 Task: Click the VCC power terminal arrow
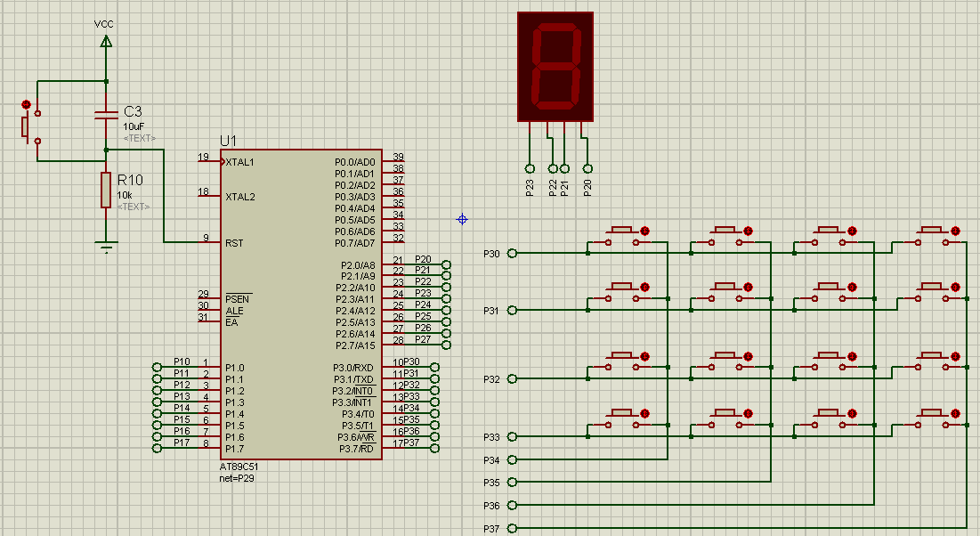coord(106,40)
